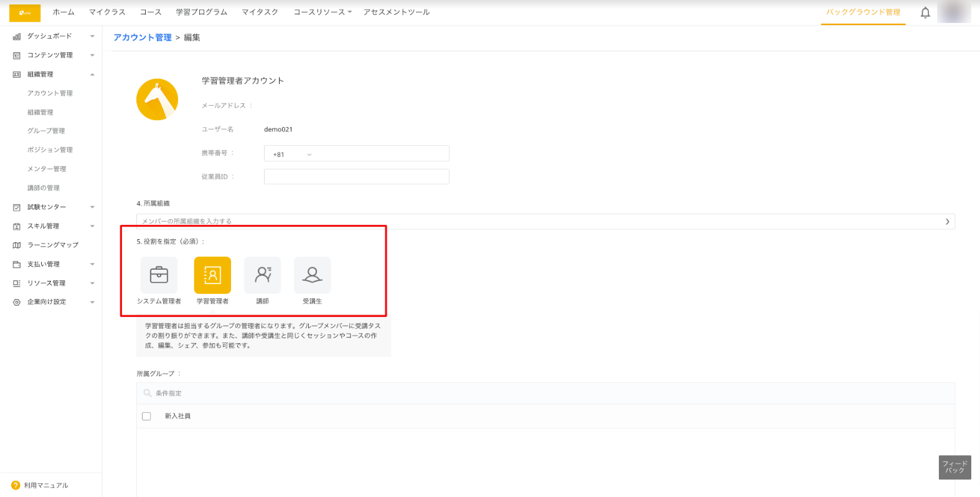This screenshot has width=980, height=497.
Task: Open the 所属組織 selector arrow
Action: coord(948,222)
